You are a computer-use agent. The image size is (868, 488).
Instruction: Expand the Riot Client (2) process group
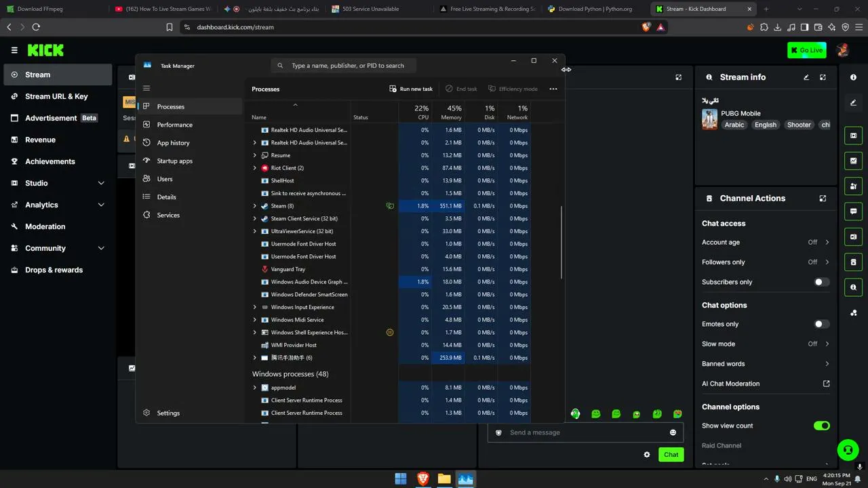pyautogui.click(x=255, y=168)
